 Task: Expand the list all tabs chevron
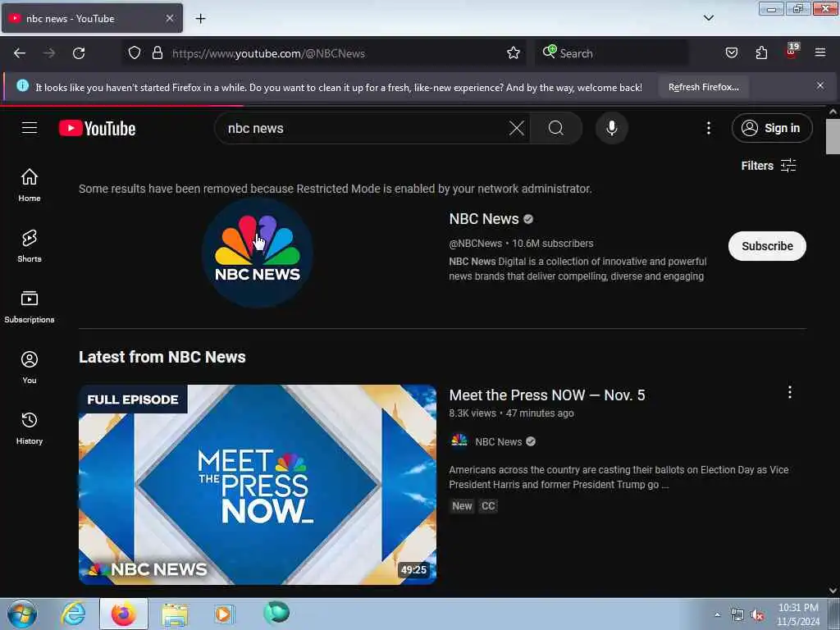coord(708,18)
